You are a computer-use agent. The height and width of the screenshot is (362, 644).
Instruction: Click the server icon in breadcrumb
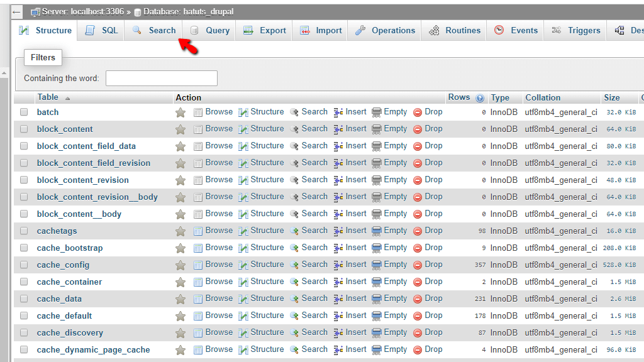click(35, 13)
